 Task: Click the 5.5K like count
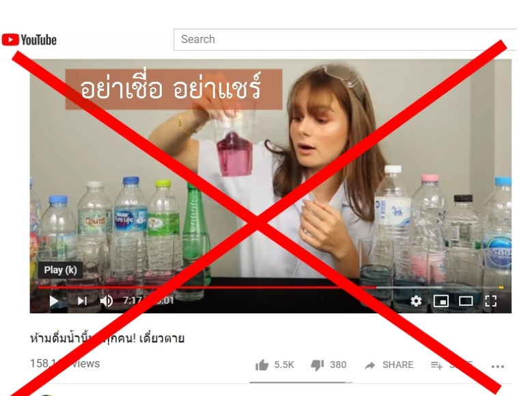pos(284,365)
